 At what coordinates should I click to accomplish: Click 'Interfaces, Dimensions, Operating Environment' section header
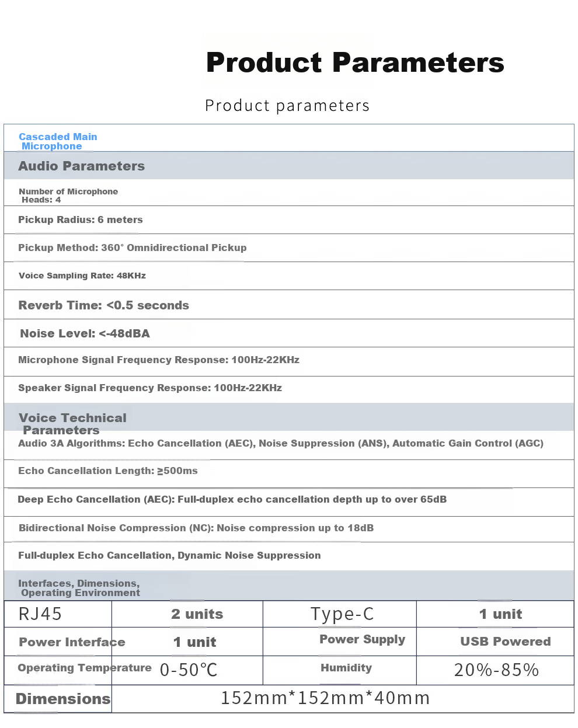click(289, 586)
